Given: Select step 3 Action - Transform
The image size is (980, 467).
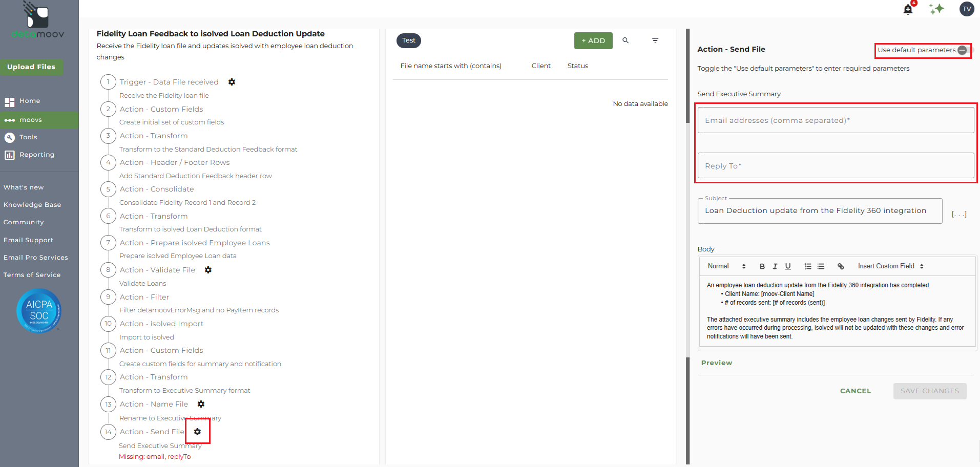Looking at the screenshot, I should pyautogui.click(x=154, y=136).
